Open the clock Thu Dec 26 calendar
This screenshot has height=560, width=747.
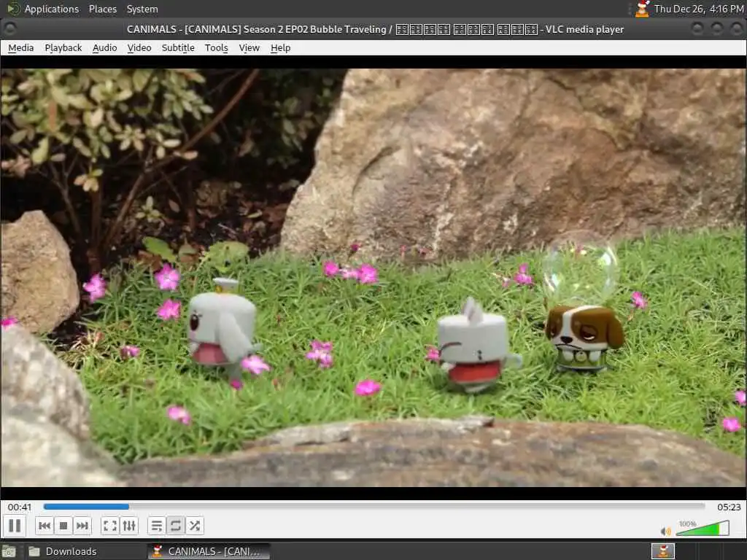pyautogui.click(x=698, y=9)
